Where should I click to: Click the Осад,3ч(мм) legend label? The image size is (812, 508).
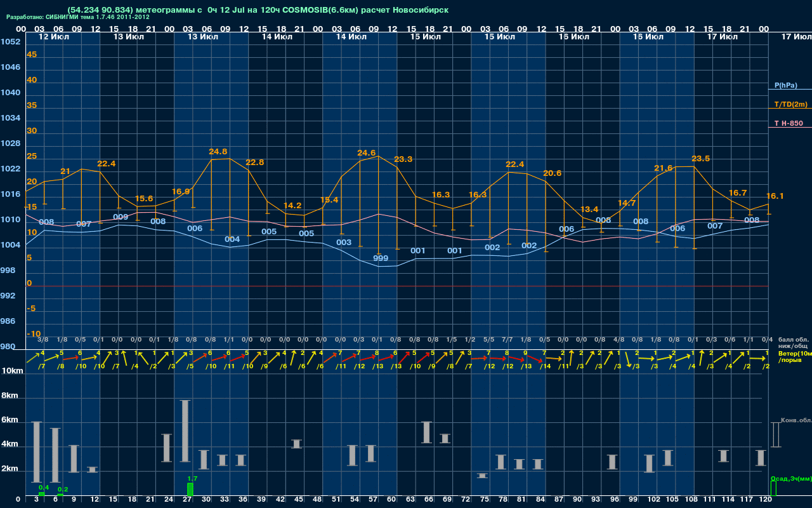point(790,478)
